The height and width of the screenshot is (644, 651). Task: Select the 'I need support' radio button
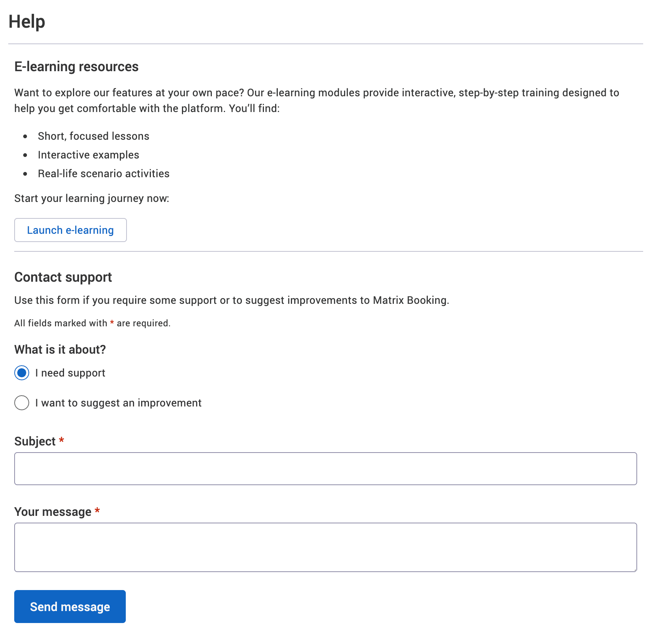tap(22, 373)
